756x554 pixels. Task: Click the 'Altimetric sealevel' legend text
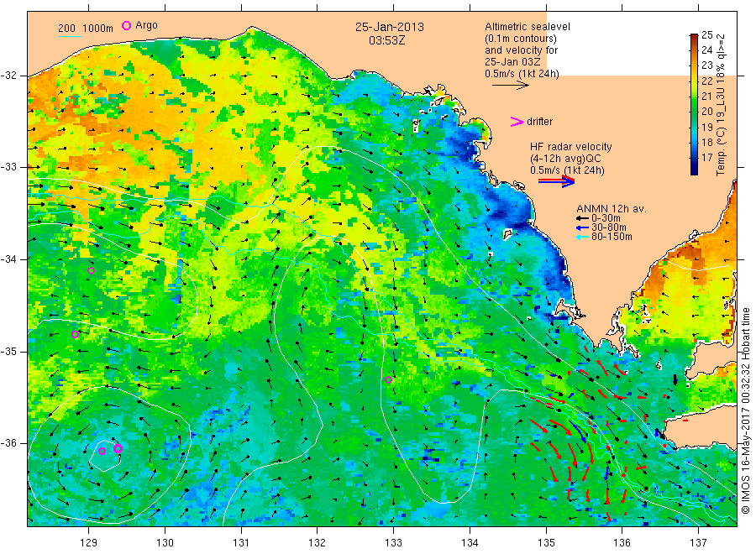[528, 27]
